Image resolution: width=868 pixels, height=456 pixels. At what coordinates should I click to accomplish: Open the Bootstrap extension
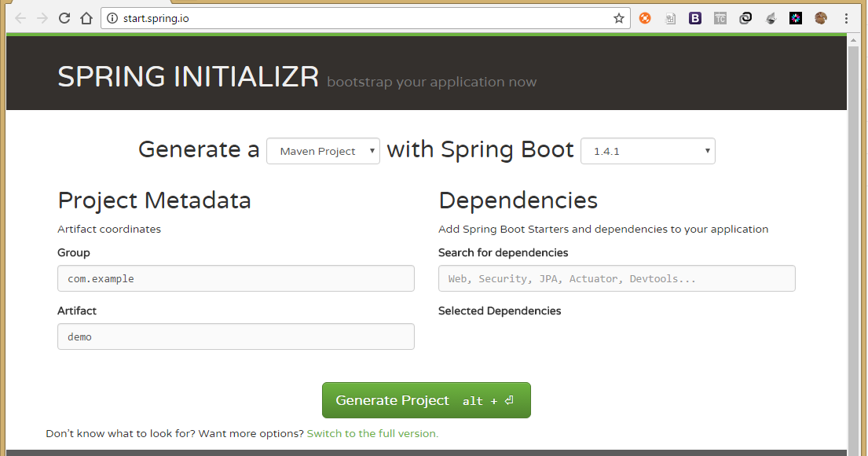click(x=694, y=17)
